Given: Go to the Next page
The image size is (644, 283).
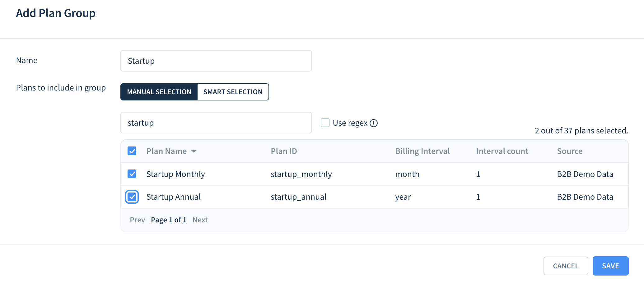Looking at the screenshot, I should pos(200,220).
